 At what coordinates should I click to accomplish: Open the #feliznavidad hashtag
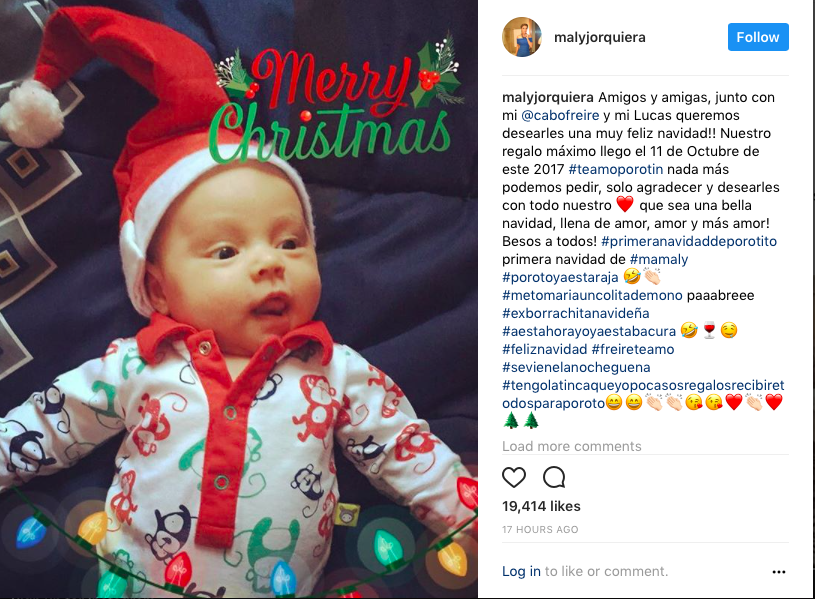(544, 349)
